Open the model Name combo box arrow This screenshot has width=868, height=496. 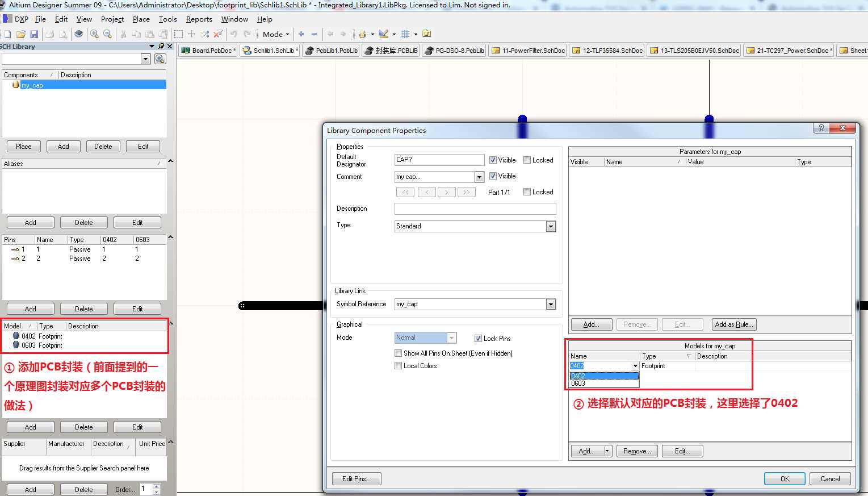[x=635, y=366]
